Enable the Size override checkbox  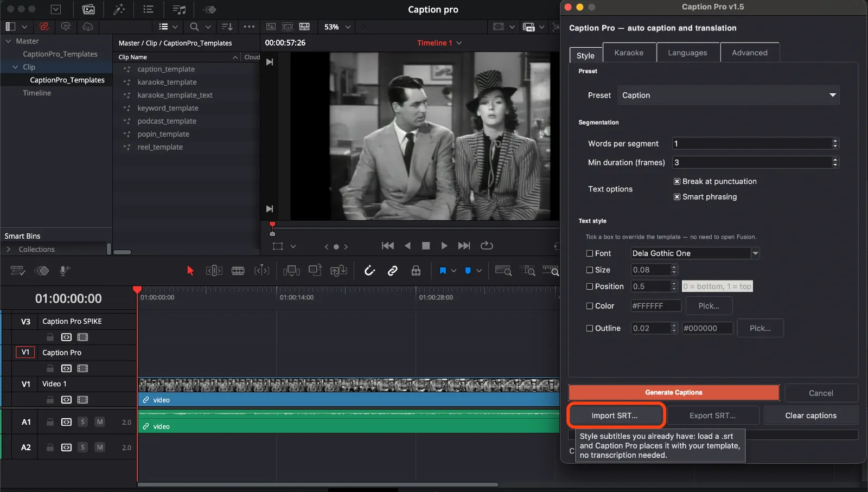tap(590, 270)
